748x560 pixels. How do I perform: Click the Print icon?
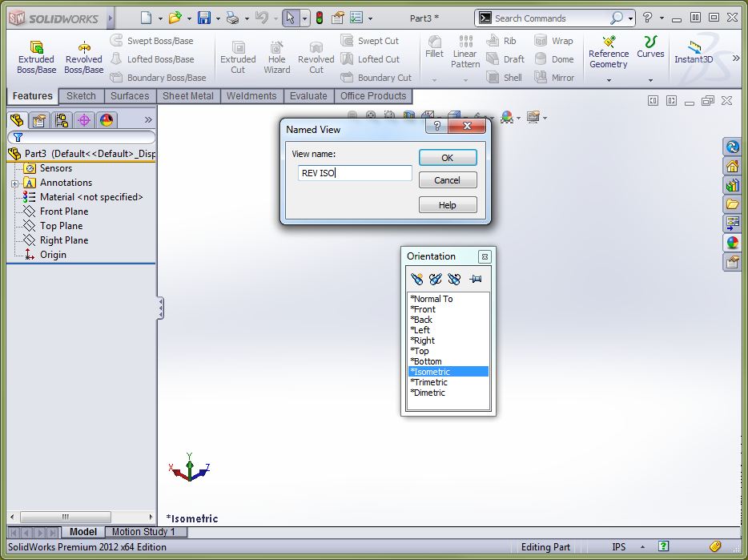[x=233, y=18]
